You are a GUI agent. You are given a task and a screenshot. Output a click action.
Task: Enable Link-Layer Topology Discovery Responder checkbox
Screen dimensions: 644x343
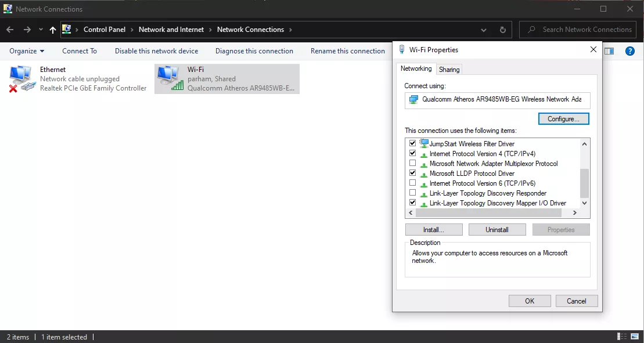(413, 193)
